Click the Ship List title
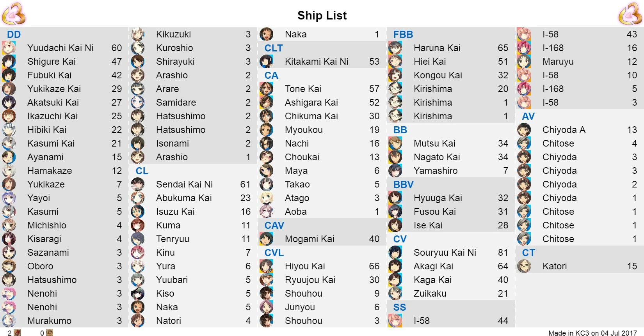644x336 pixels. [x=322, y=15]
